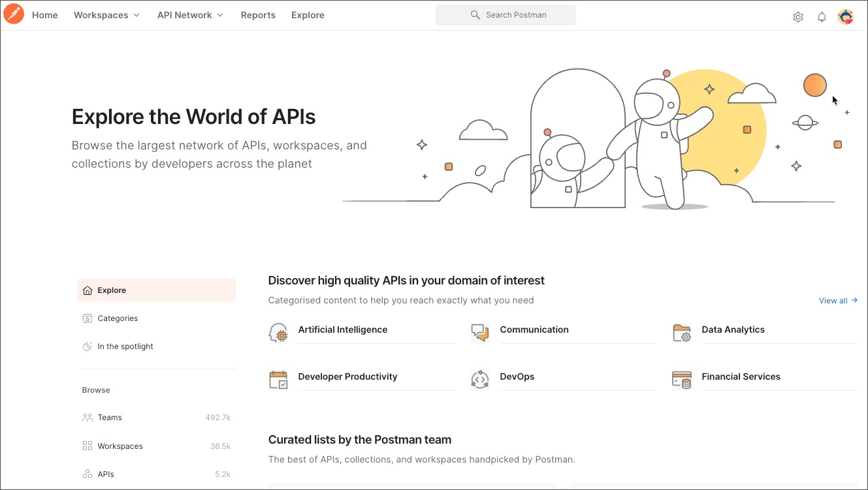Open the Data Analytics category link
868x490 pixels.
pos(733,329)
